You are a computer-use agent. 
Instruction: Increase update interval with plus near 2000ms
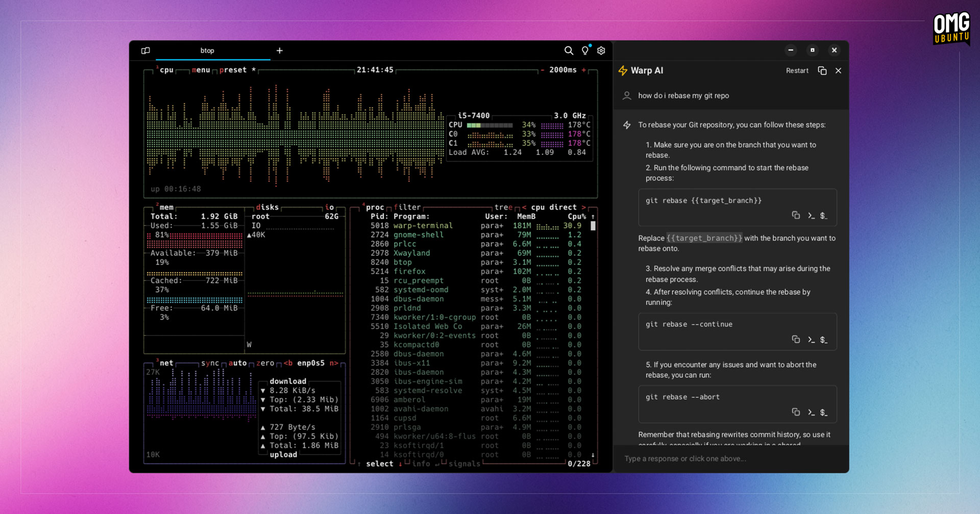(x=584, y=70)
